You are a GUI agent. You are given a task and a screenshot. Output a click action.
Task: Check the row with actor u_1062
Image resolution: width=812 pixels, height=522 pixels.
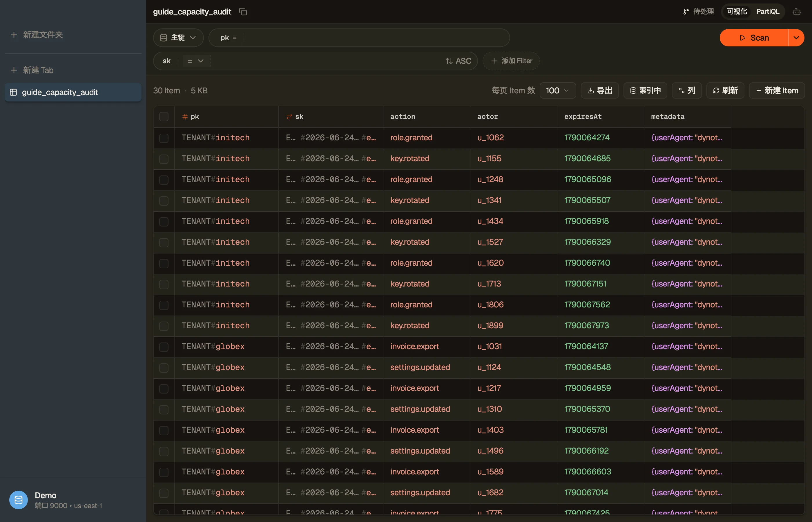pyautogui.click(x=164, y=138)
